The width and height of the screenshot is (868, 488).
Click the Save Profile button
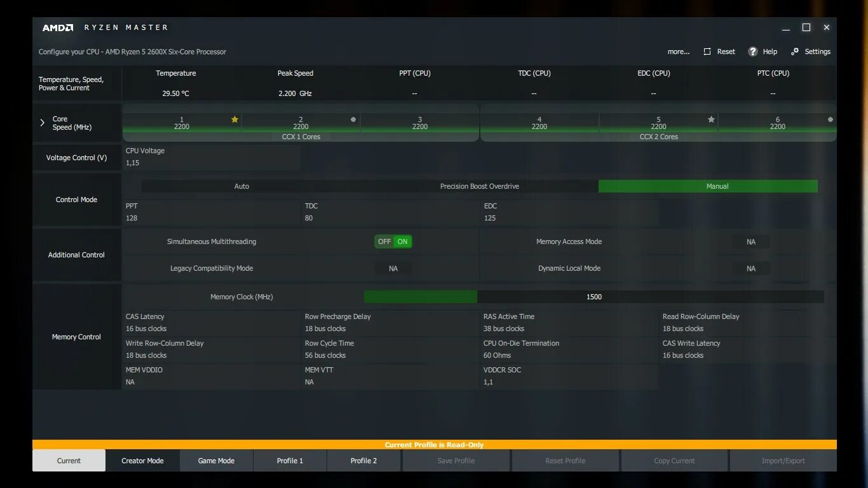coord(456,461)
